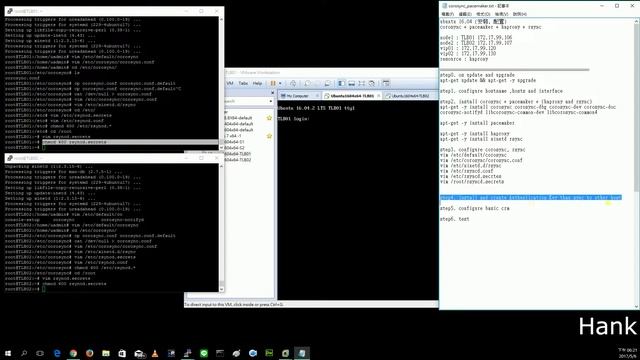The width and height of the screenshot is (640, 360).
Task: Toggle favorite star on first x64-default VM
Action: pyautogui.click(x=269, y=118)
